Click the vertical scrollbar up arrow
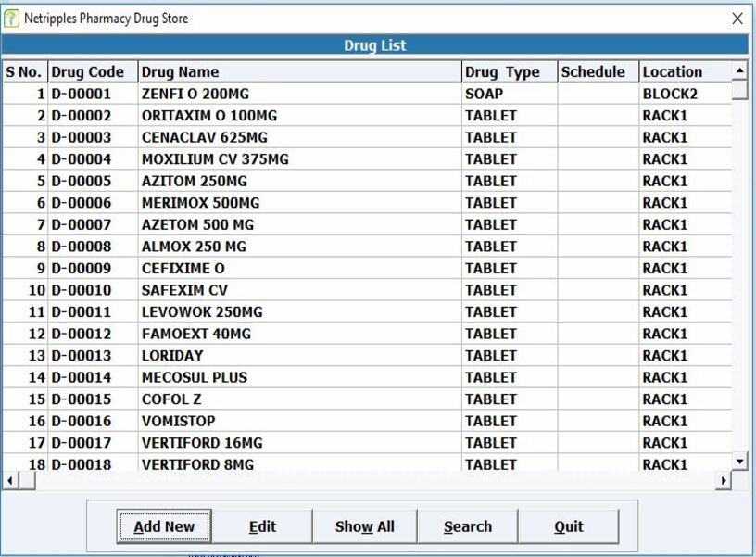The width and height of the screenshot is (756, 557). [739, 70]
